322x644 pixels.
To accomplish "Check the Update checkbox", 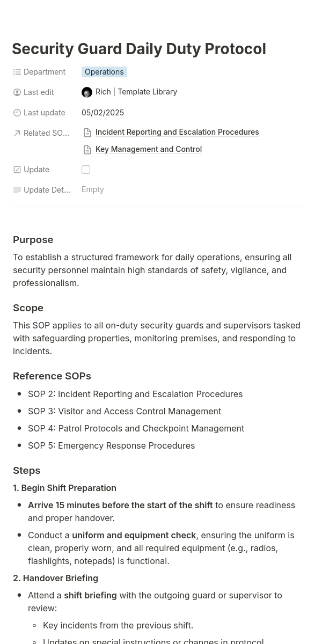I will click(x=86, y=170).
